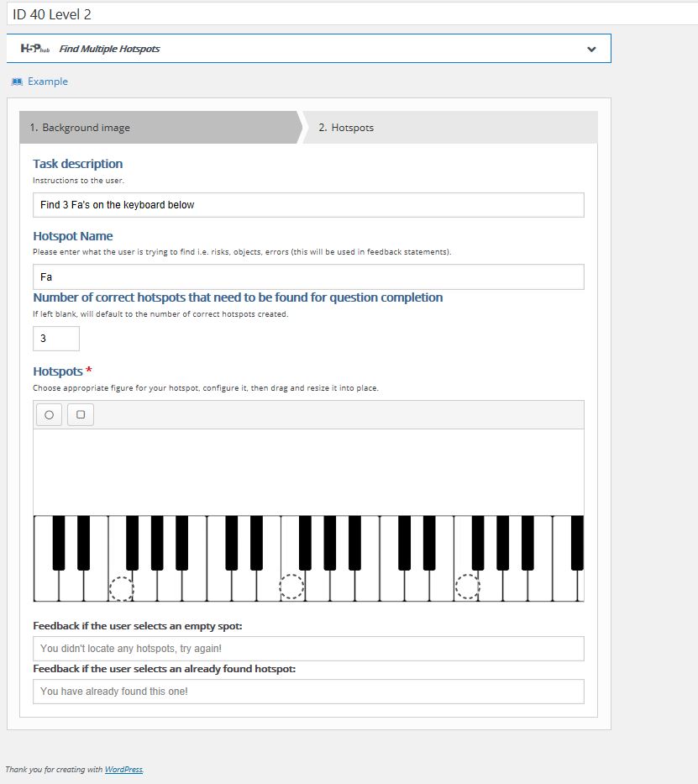Open the Find Multiple Hotspots selector bar
Image resolution: width=698 pixels, height=784 pixels.
click(309, 49)
